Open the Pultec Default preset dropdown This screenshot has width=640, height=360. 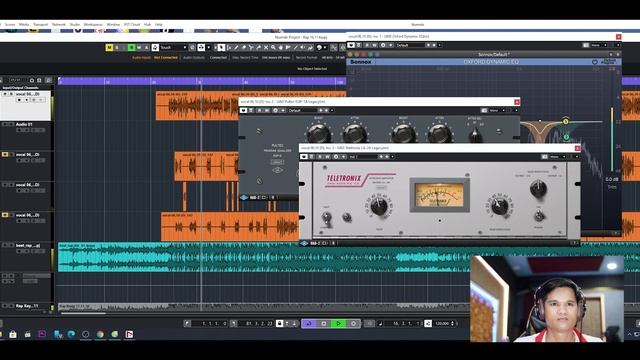(302, 110)
